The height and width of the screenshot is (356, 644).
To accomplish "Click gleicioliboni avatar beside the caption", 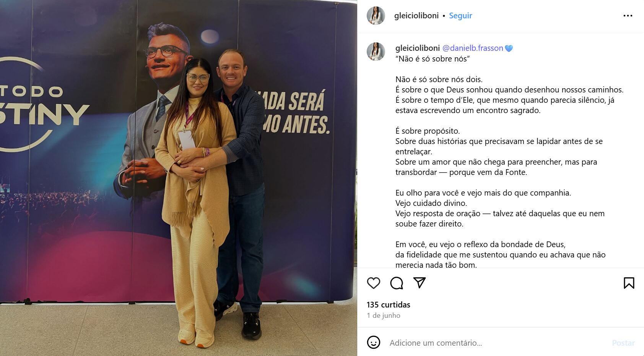I will pyautogui.click(x=376, y=52).
